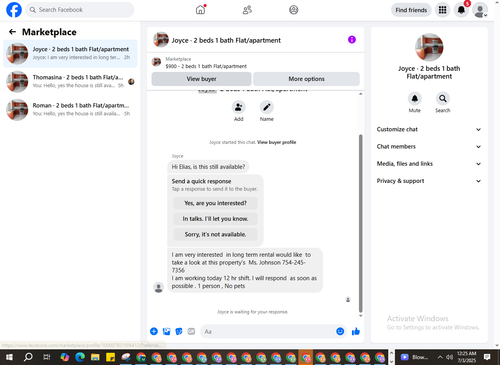Focus the Search Facebook field

click(80, 10)
